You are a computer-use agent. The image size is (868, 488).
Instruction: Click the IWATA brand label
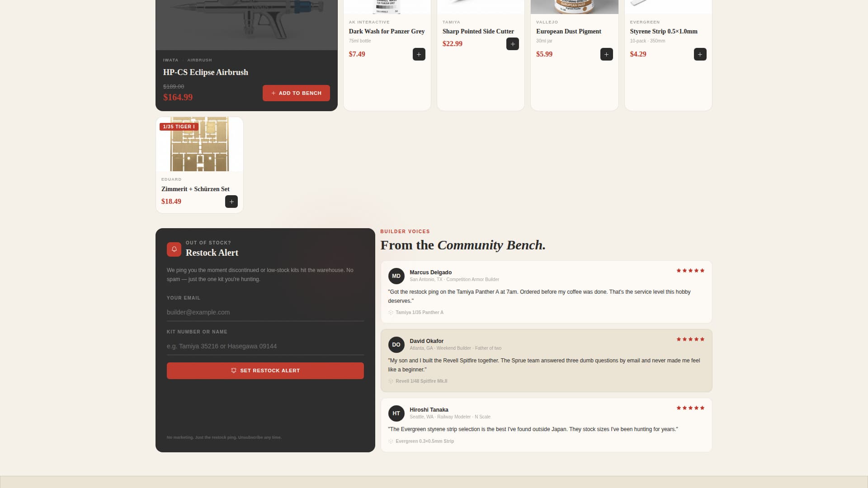170,60
